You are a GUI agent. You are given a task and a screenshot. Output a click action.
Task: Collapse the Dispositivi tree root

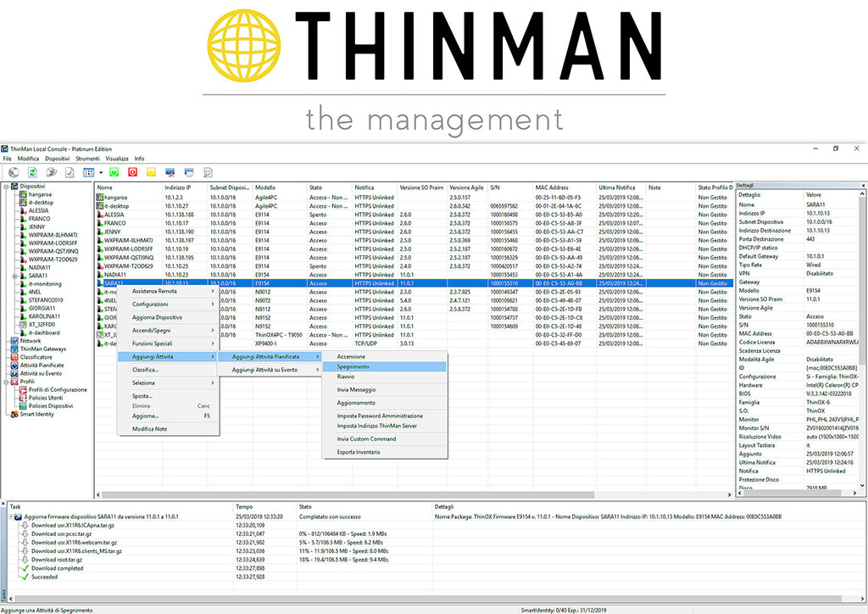[x=6, y=187]
